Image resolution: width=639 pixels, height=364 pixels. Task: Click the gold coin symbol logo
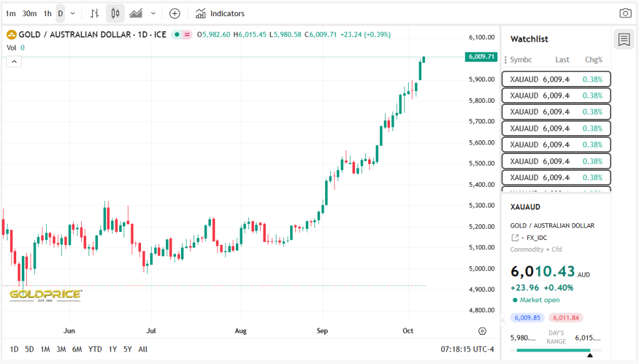(x=10, y=34)
